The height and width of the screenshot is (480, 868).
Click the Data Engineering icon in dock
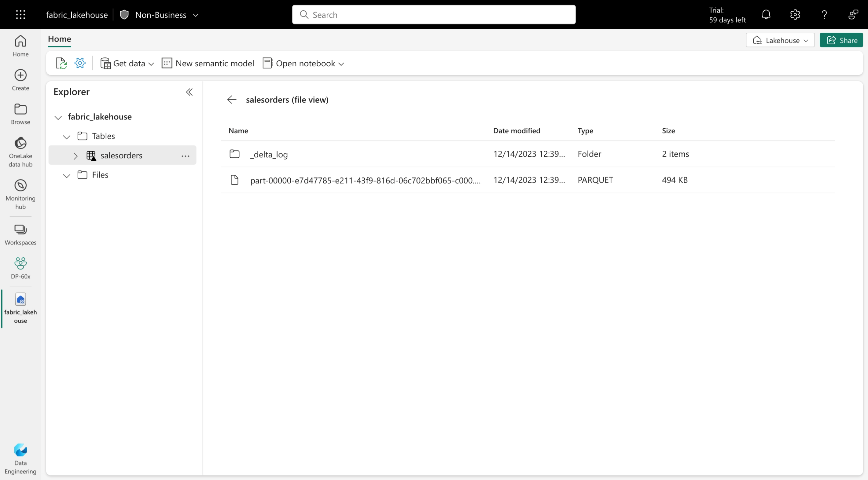pos(21,450)
